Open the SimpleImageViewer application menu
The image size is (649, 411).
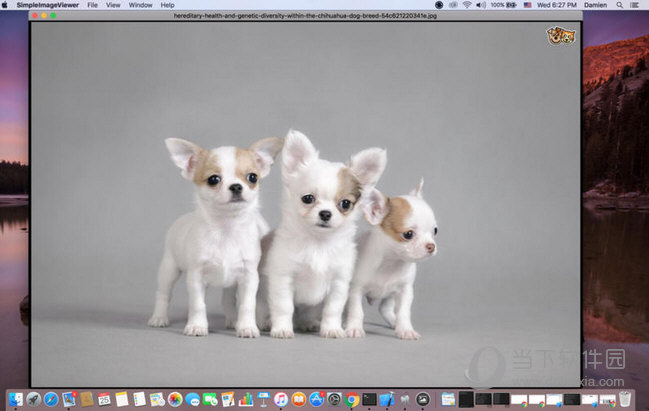click(48, 5)
